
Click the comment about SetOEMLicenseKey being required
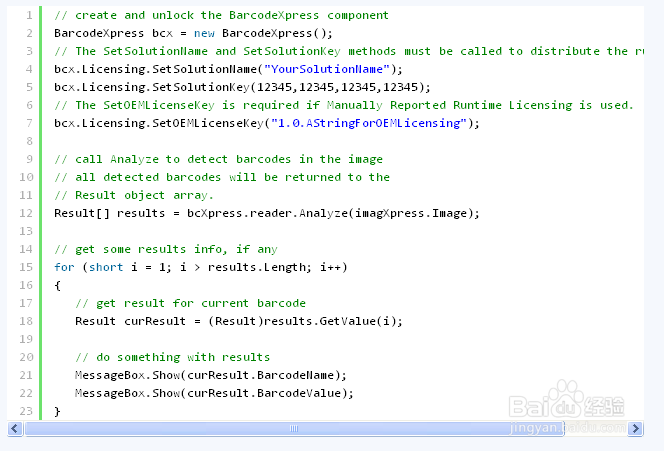pyautogui.click(x=344, y=105)
